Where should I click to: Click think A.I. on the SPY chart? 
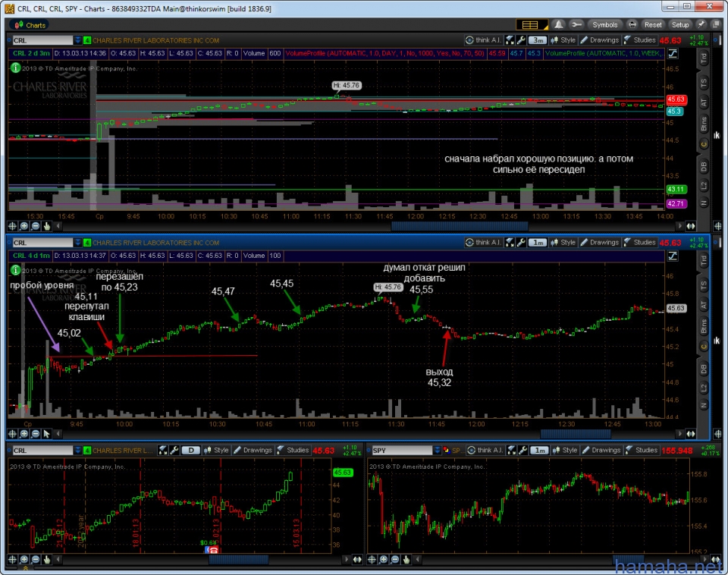(x=485, y=450)
